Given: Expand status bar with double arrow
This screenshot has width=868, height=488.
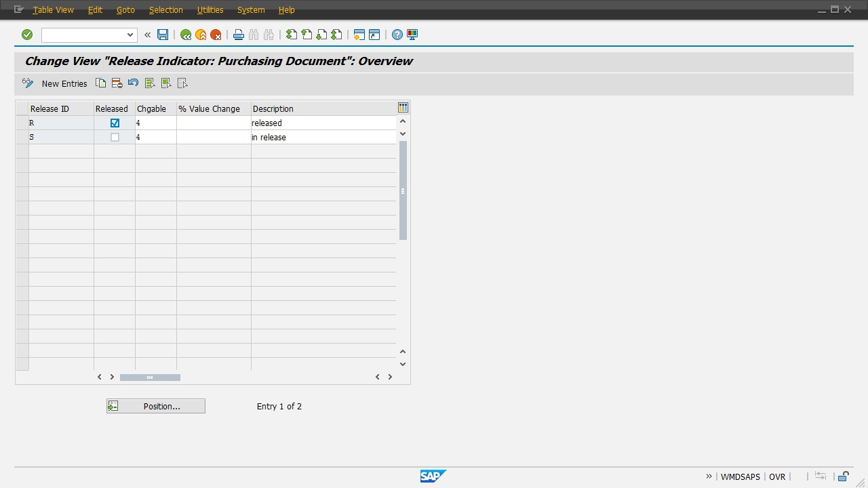Looking at the screenshot, I should 709,476.
